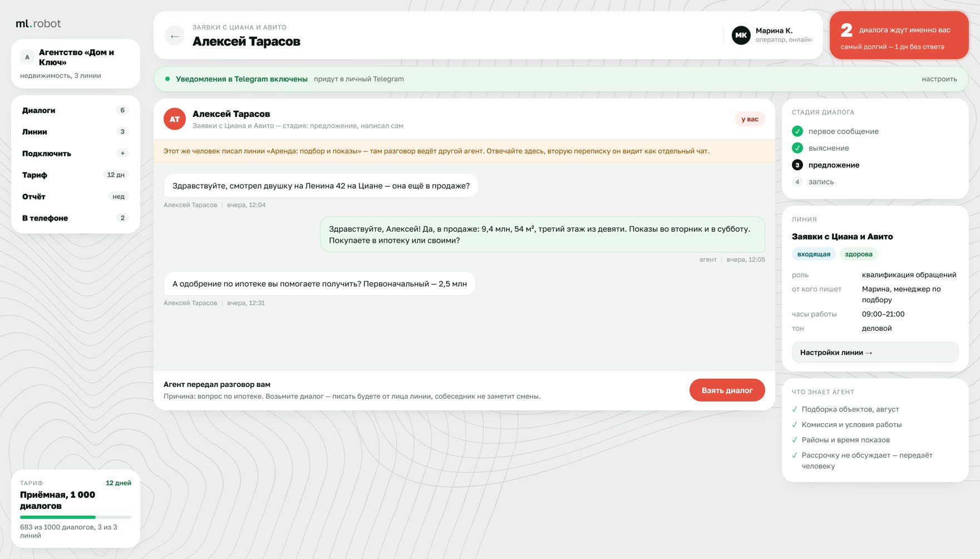The image size is (980, 559).
Task: Click the AT contact avatar
Action: point(175,119)
